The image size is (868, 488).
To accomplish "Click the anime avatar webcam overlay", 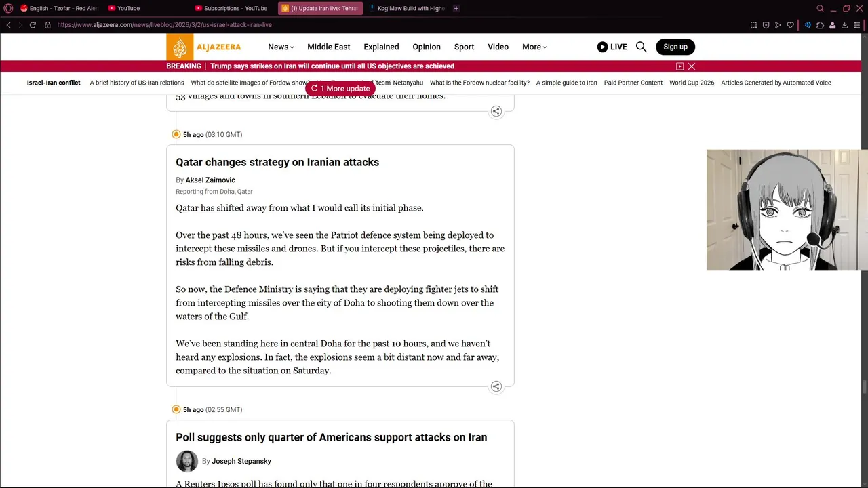I will [x=787, y=210].
